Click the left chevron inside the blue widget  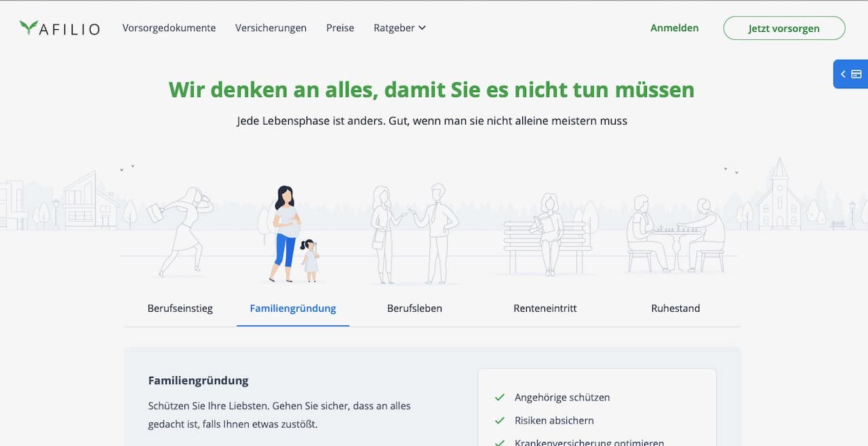click(x=843, y=74)
